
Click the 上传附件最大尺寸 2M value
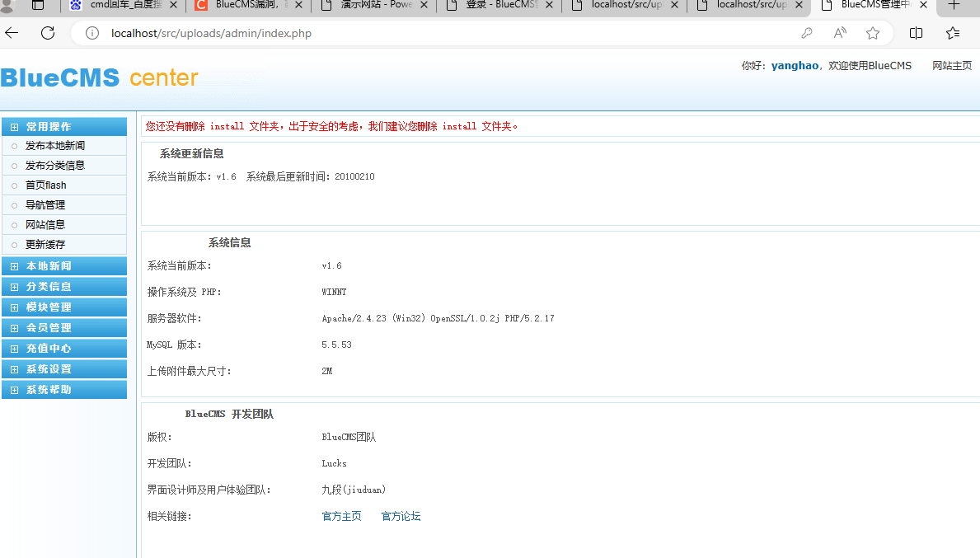pos(327,371)
